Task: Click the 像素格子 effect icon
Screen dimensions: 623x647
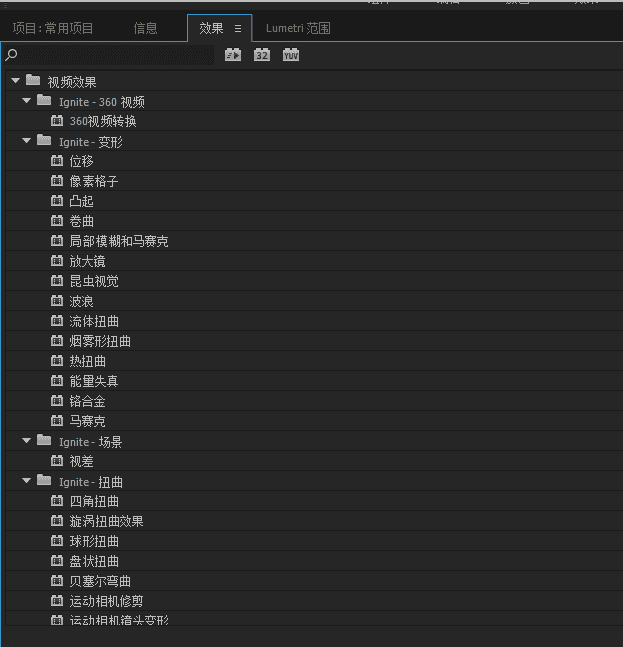Action: 57,181
